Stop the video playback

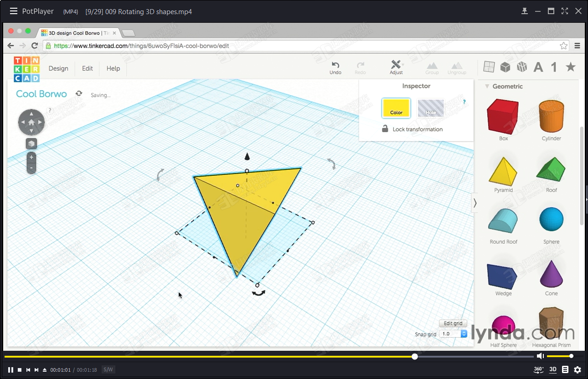(x=20, y=370)
